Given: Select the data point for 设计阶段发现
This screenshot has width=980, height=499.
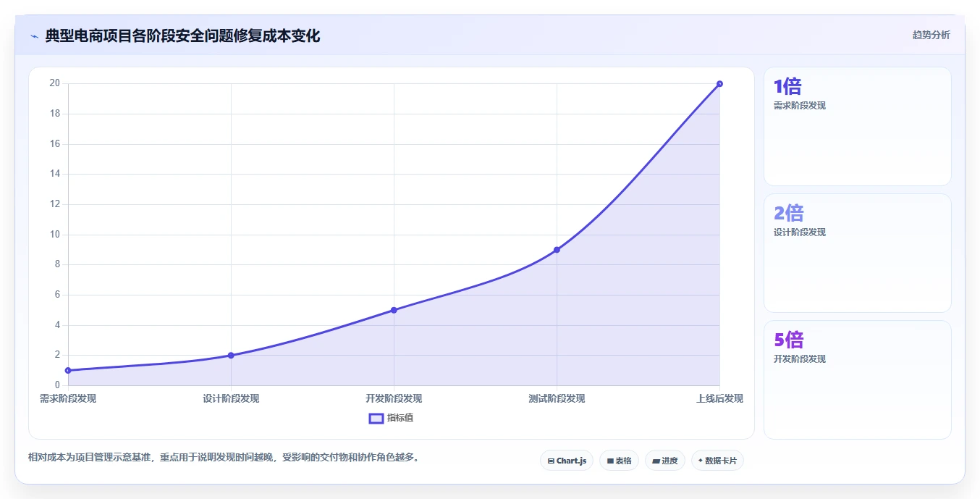Looking at the screenshot, I should (x=231, y=355).
